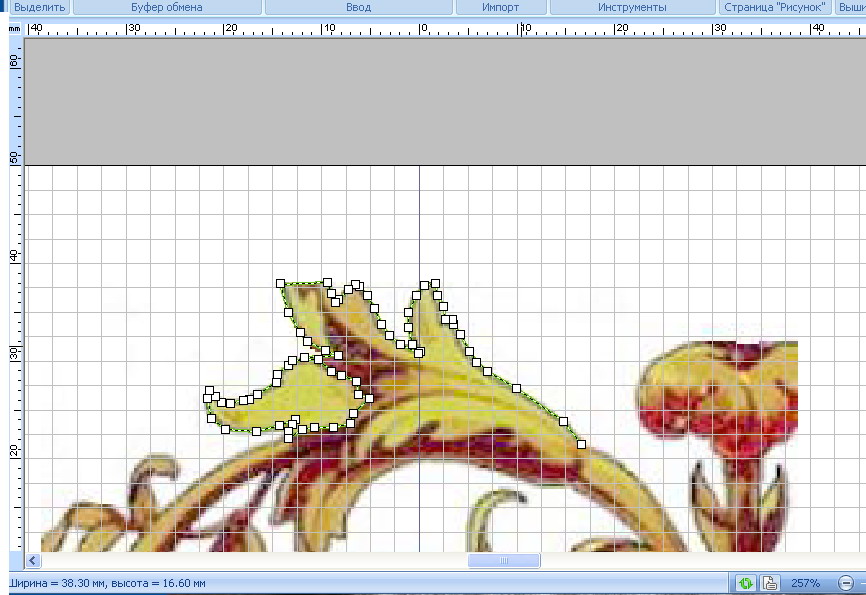The width and height of the screenshot is (866, 595).
Task: Click the horizontal ruler at the 0 mark
Action: (423, 28)
